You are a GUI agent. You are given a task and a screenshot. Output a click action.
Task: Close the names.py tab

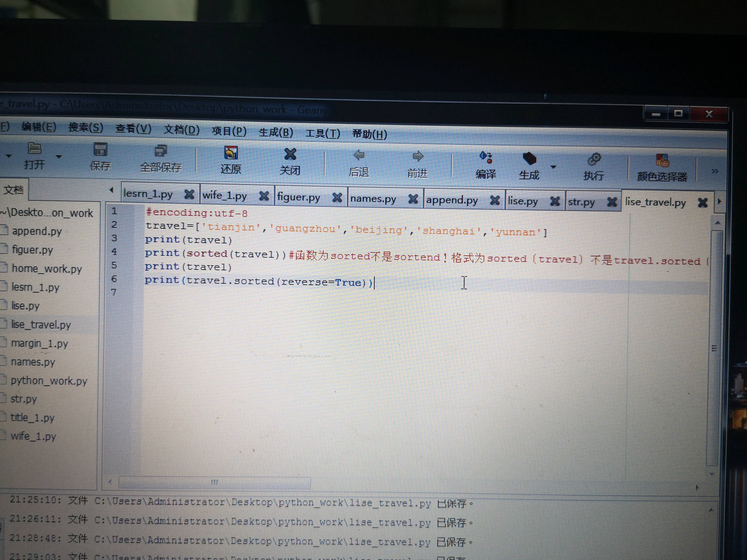tap(413, 199)
